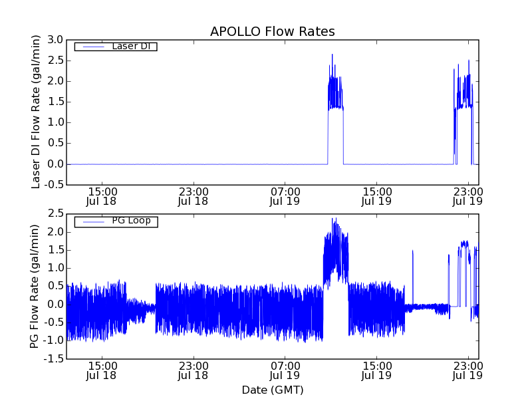Select the 1.5 tick on the Laser DI axis
Screen dimensions: 532x399
[x=55, y=102]
